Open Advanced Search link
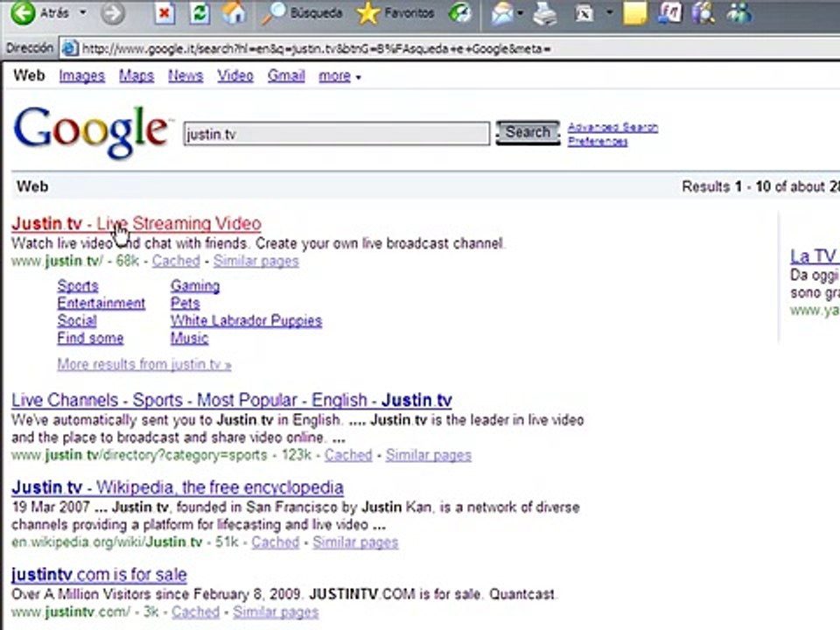Image resolution: width=840 pixels, height=630 pixels. pos(612,128)
